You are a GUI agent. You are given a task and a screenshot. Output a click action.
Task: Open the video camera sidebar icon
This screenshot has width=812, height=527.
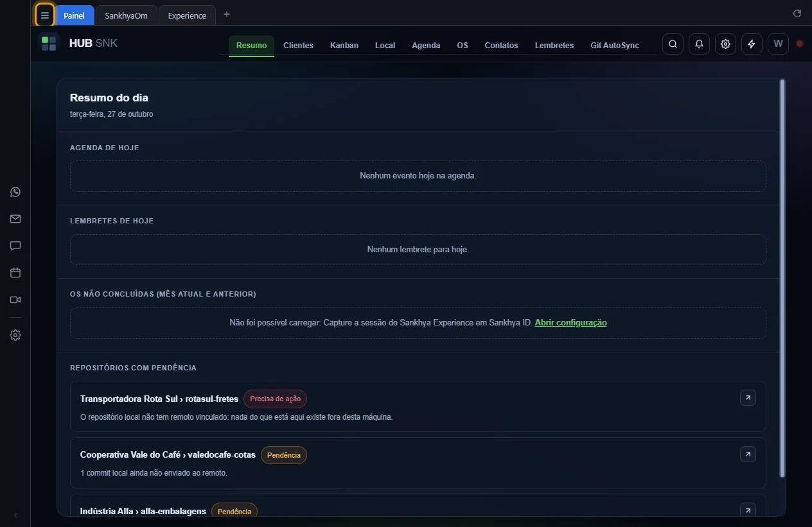(x=15, y=300)
